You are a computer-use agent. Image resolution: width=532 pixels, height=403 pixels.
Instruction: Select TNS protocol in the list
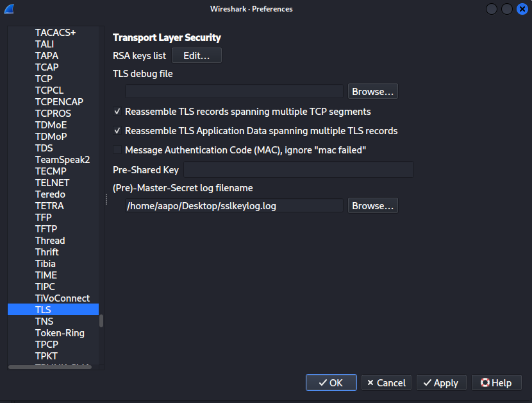click(x=44, y=322)
